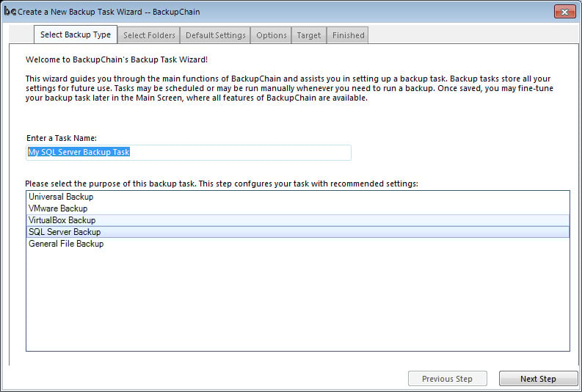Screen dimensions: 582x392
Task: Choose General File Backup in list
Action: 66,244
